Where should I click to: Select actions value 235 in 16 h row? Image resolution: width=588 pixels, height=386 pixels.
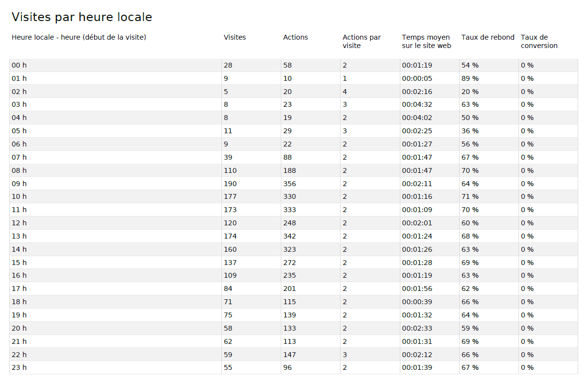290,275
